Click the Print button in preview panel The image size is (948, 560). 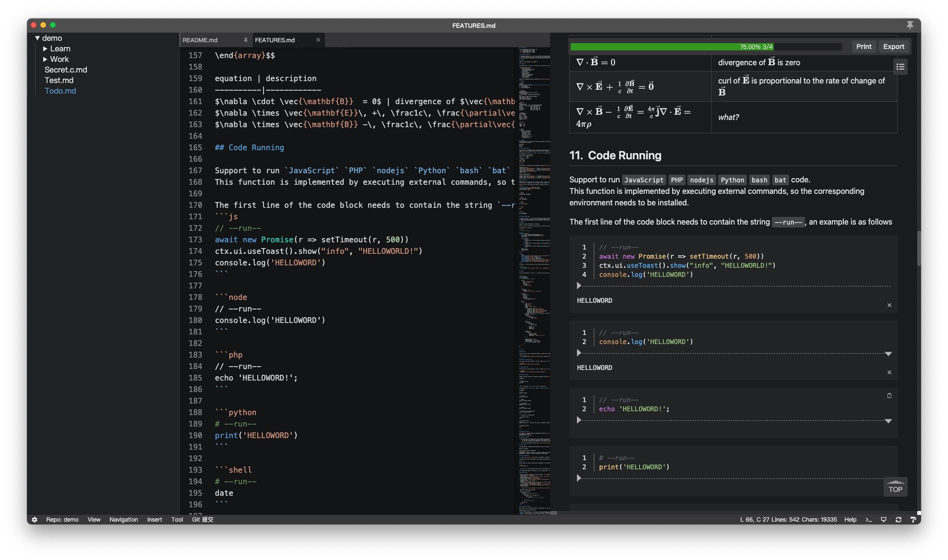pos(864,46)
